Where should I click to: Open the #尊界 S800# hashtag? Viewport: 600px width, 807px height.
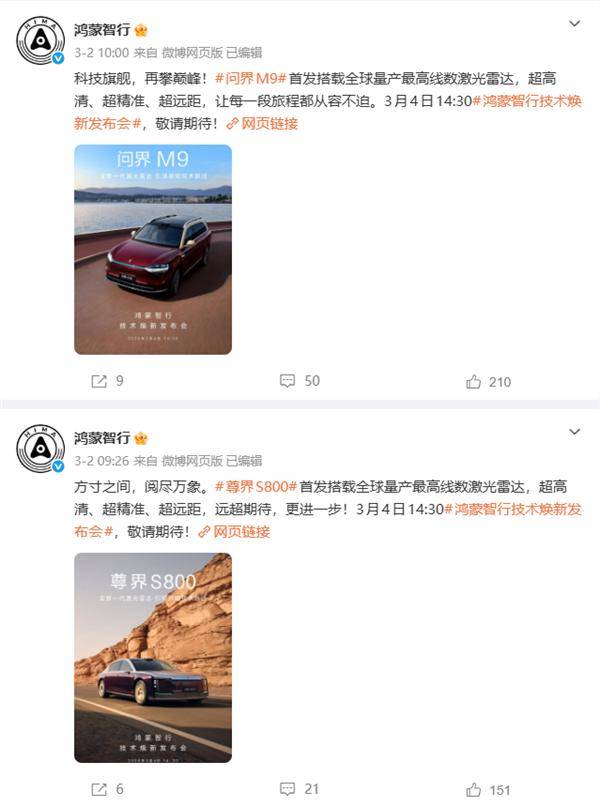coord(256,487)
